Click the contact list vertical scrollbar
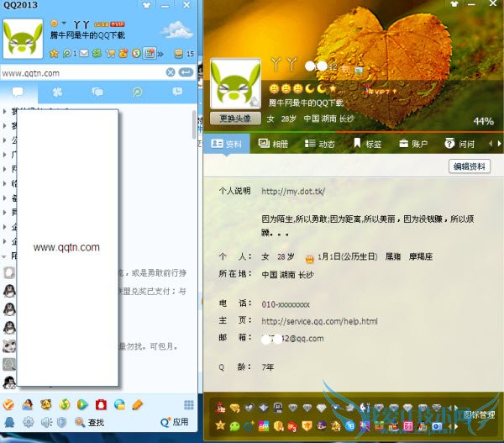504x443 pixels. pyautogui.click(x=194, y=124)
